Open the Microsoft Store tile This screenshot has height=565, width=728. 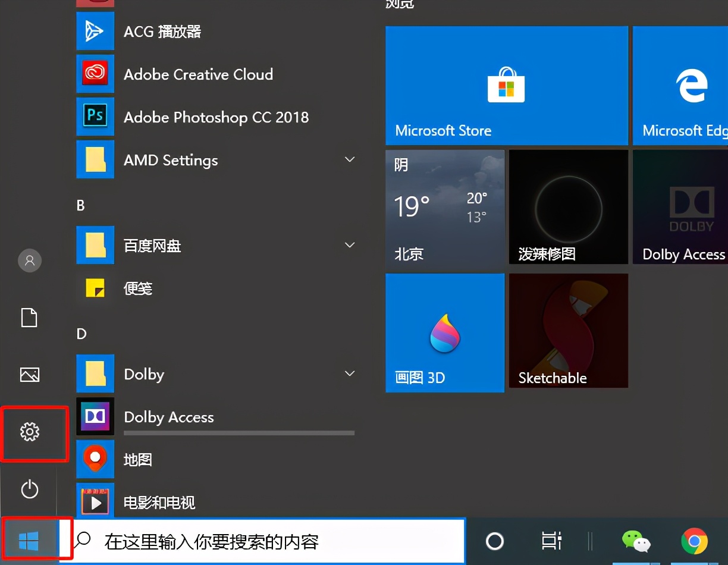[x=506, y=86]
